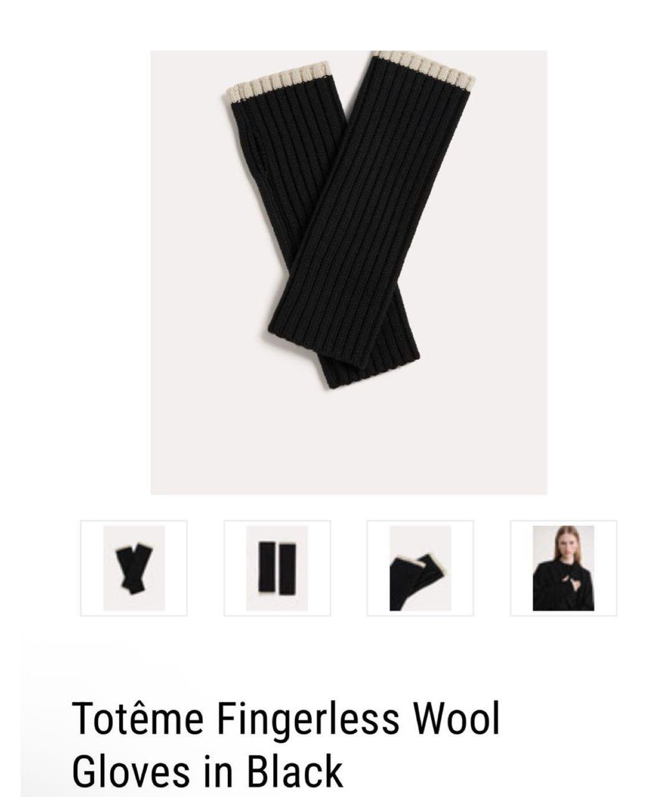Click the word Black in the heading
Screen dimensions: 672x797
295,771
